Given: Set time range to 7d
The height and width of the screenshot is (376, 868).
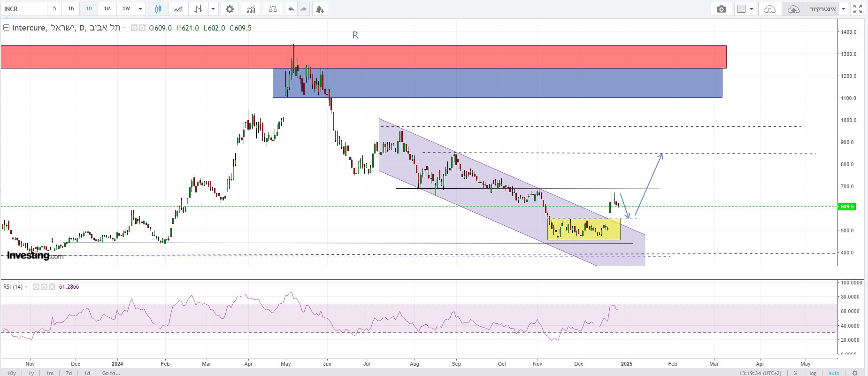Looking at the screenshot, I should [69, 373].
